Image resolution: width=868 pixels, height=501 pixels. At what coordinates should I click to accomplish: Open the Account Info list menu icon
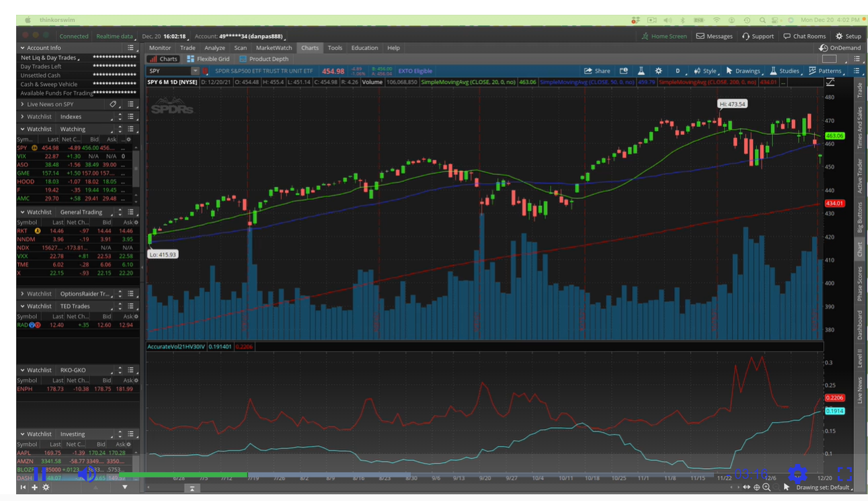[131, 48]
